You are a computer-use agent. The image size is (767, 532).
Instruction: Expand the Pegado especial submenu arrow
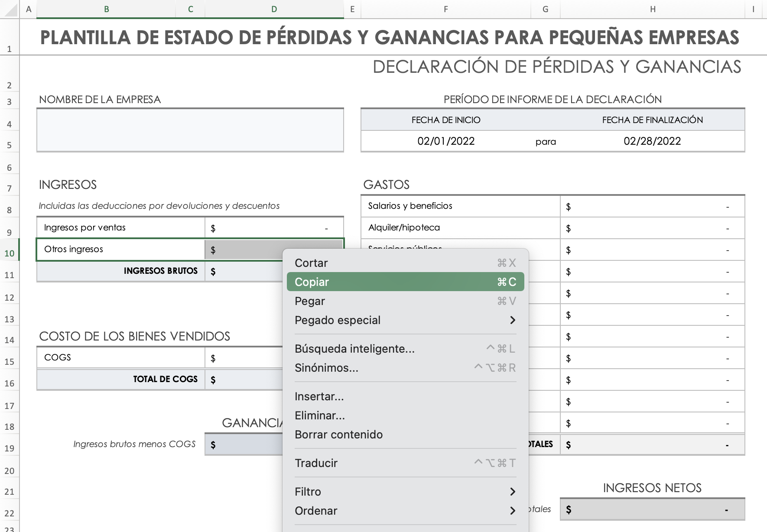pyautogui.click(x=513, y=320)
